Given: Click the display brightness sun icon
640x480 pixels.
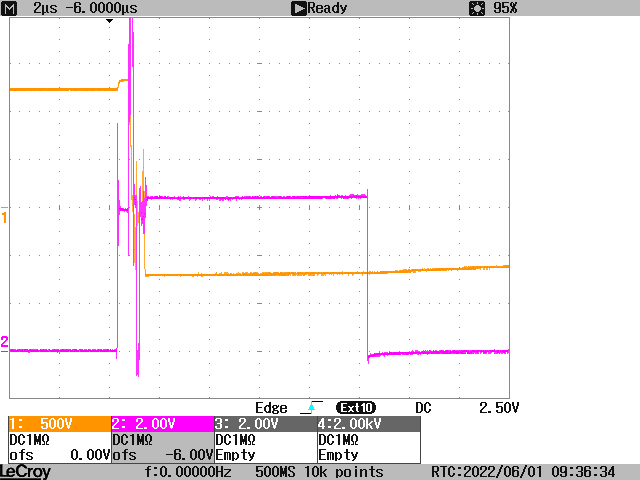Looking at the screenshot, I should pyautogui.click(x=477, y=8).
